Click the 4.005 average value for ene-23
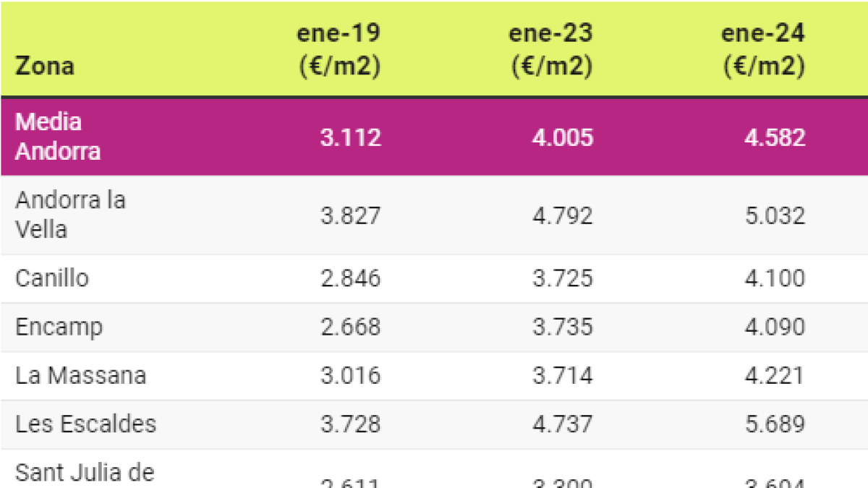 [563, 137]
